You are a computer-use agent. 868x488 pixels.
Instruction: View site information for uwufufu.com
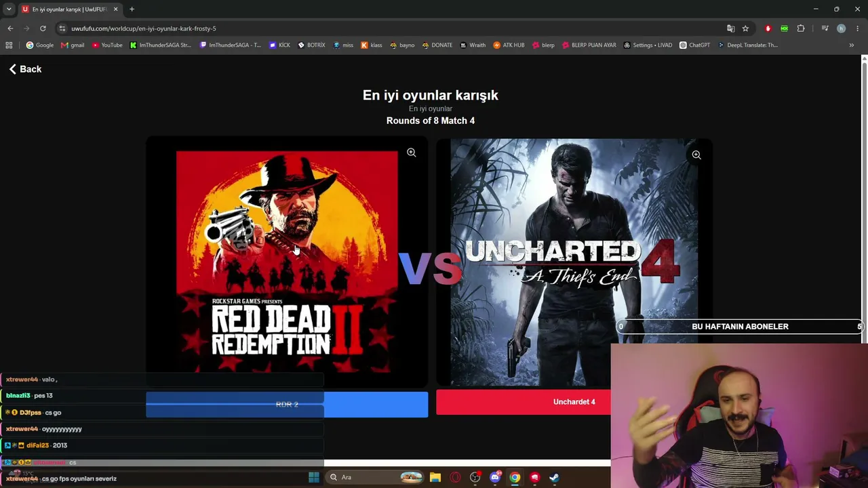point(62,28)
